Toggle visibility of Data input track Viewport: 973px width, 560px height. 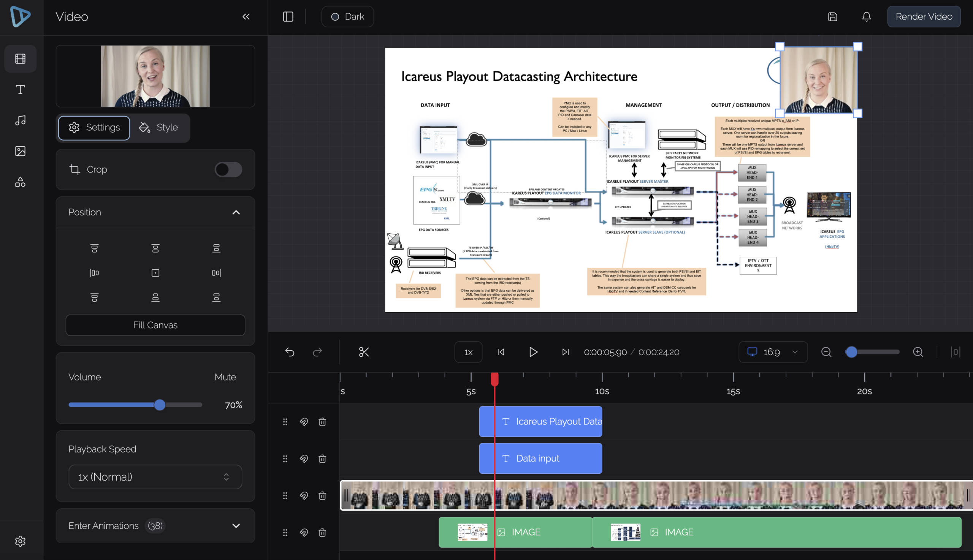tap(304, 459)
